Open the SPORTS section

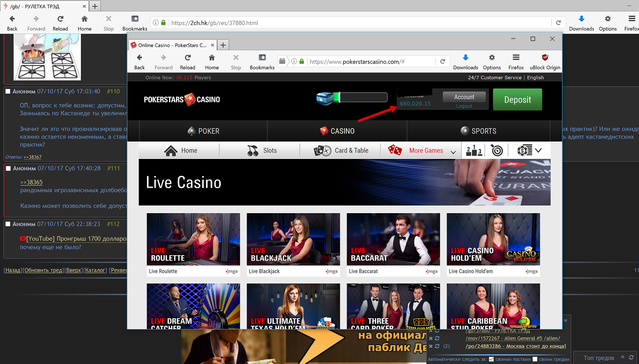(478, 131)
